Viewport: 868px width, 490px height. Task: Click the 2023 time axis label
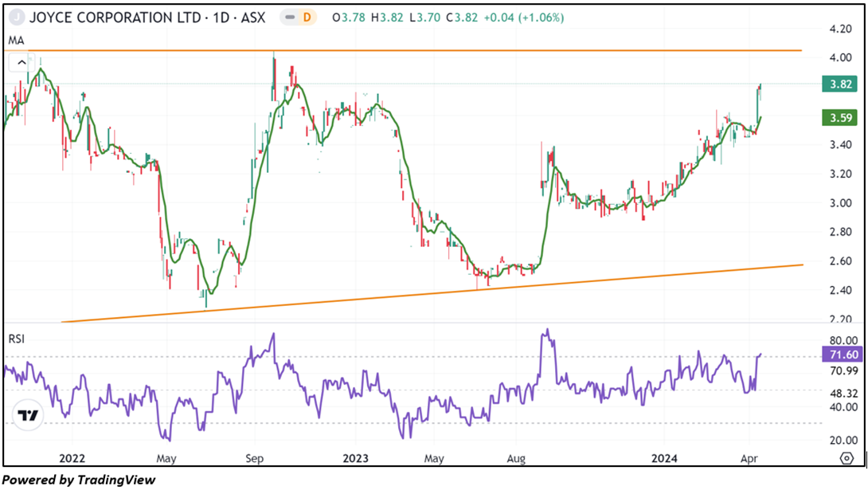[355, 458]
